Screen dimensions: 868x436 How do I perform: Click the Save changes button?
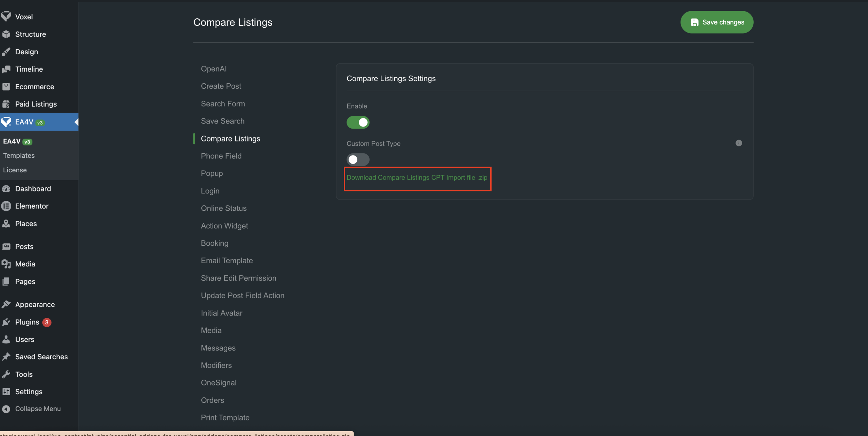[x=717, y=22]
